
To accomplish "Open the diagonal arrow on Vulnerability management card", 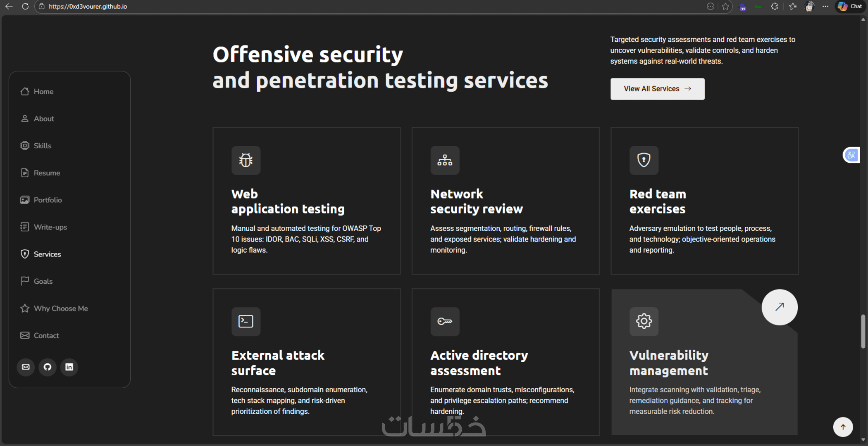I will click(x=780, y=307).
